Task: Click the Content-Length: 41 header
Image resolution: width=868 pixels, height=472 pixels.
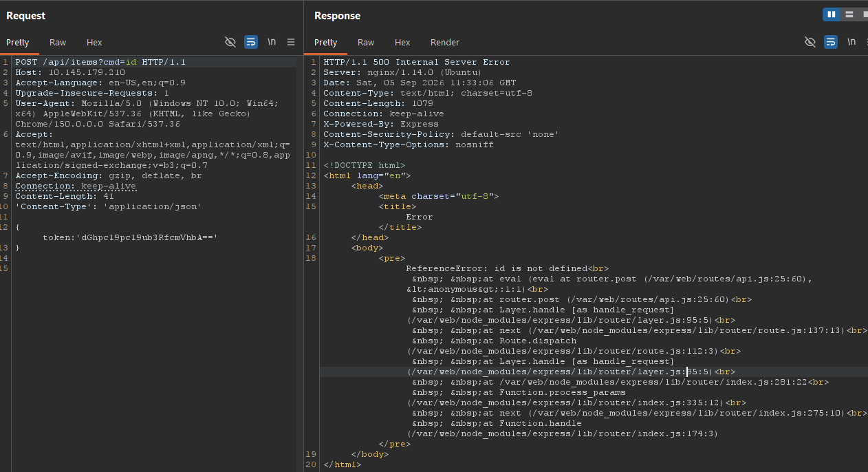Action: (65, 196)
